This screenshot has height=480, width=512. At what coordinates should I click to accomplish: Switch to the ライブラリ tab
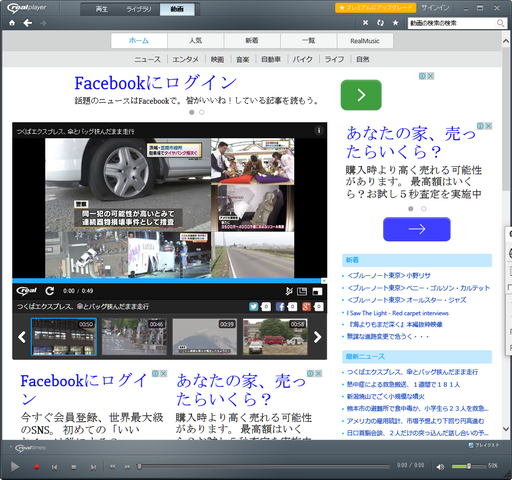139,9
